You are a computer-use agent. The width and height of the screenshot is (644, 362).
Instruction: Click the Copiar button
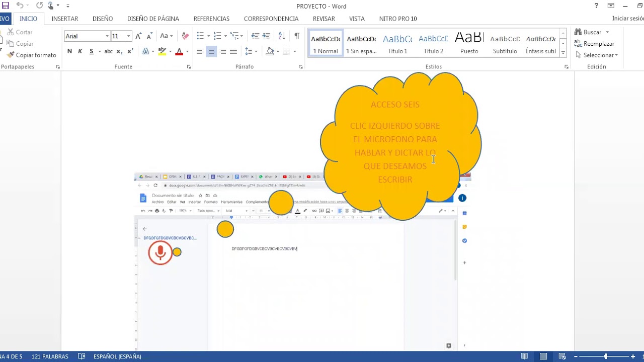[x=20, y=44]
